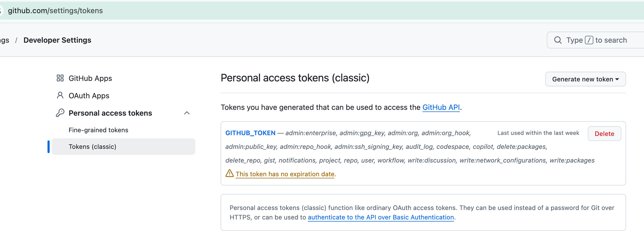Click the no expiration date warning link
Viewport: 644px width, 235px height.
pos(286,174)
